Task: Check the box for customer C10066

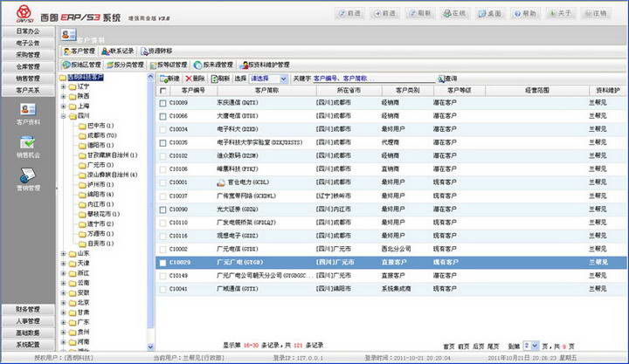Action: coord(162,117)
